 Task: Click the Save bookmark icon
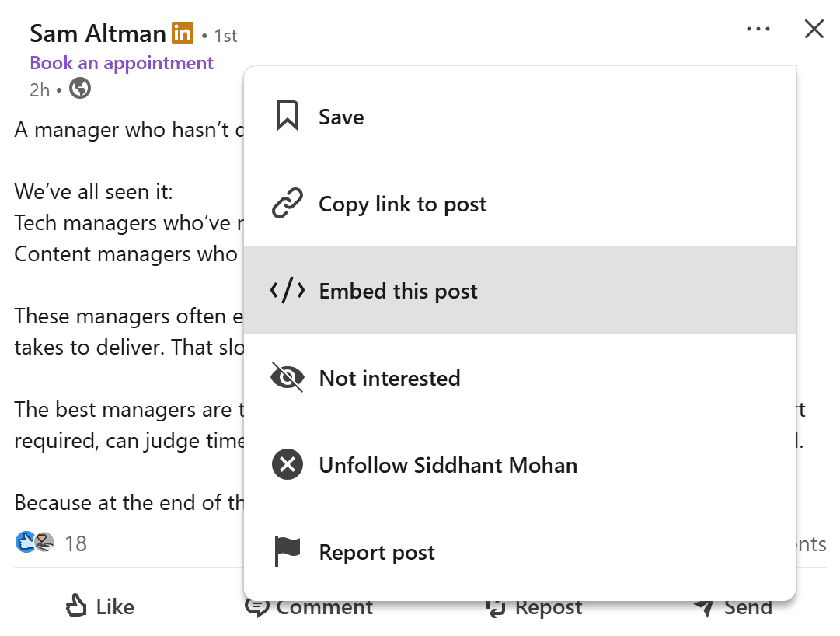click(x=288, y=117)
